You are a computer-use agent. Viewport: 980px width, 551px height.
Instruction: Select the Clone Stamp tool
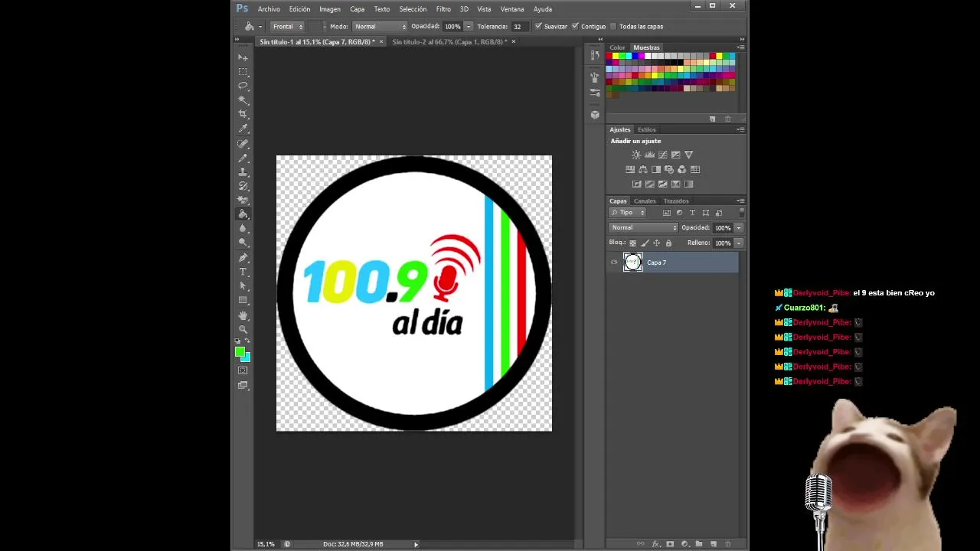point(243,172)
